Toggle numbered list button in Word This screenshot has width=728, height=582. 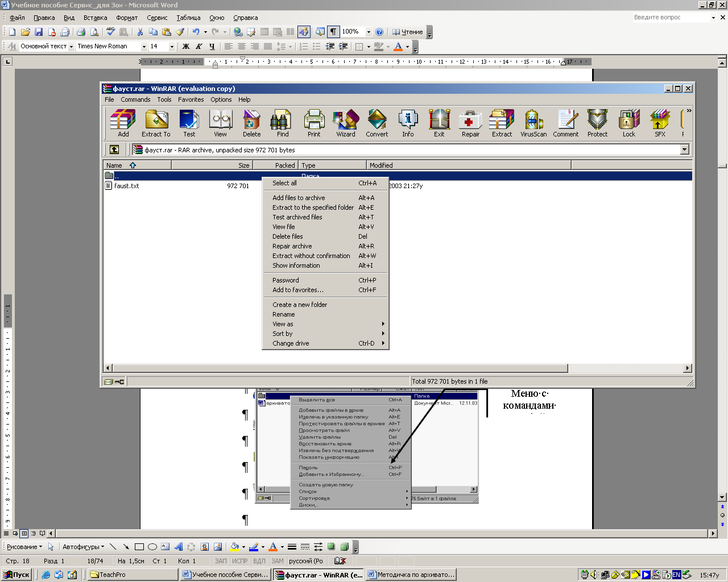click(304, 47)
